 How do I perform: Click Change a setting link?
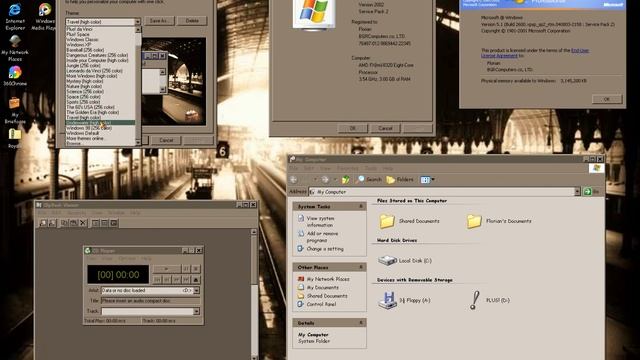pos(325,249)
